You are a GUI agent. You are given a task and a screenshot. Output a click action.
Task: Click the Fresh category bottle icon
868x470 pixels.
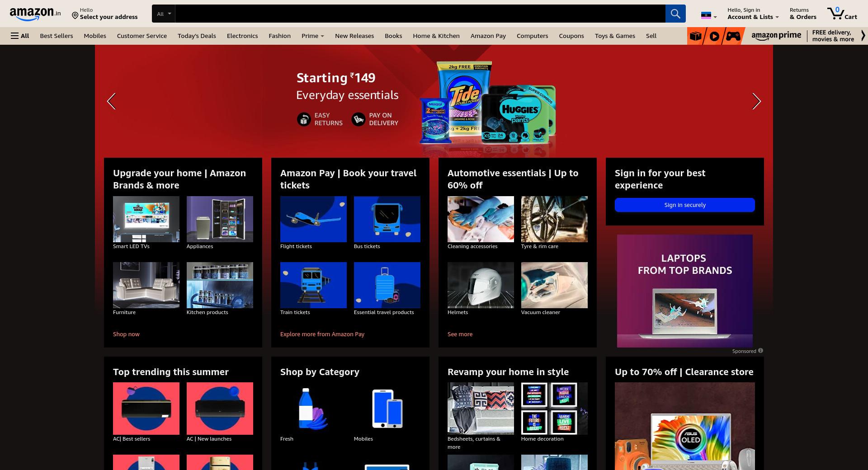(313, 409)
